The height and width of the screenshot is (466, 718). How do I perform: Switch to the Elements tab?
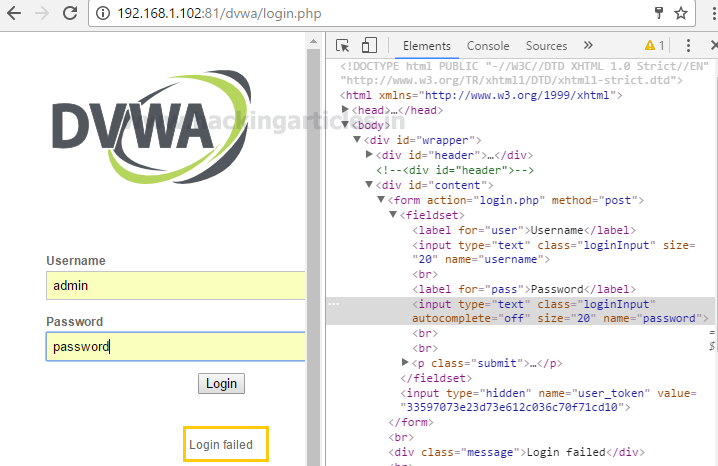click(x=427, y=46)
